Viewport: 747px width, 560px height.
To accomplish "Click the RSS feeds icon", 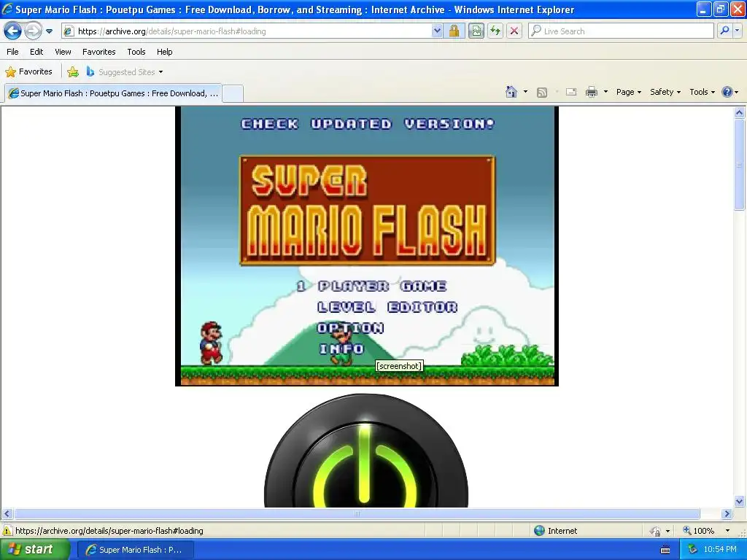I will (542, 93).
